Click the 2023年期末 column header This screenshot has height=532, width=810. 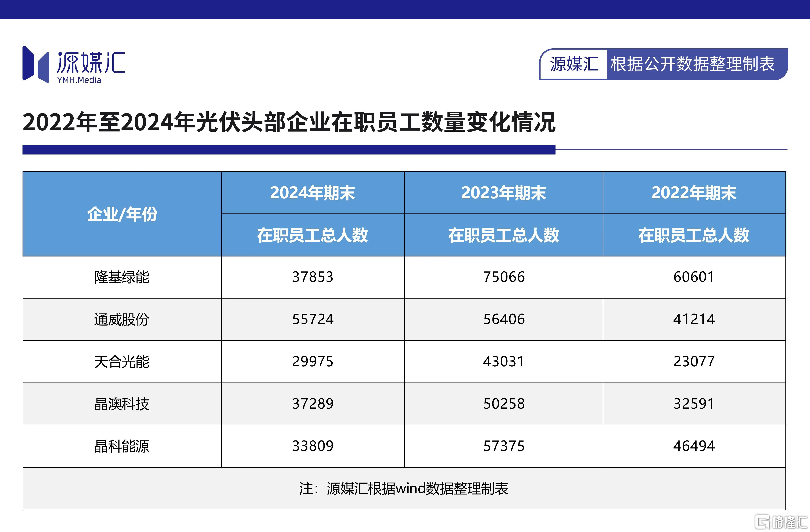[x=504, y=193]
